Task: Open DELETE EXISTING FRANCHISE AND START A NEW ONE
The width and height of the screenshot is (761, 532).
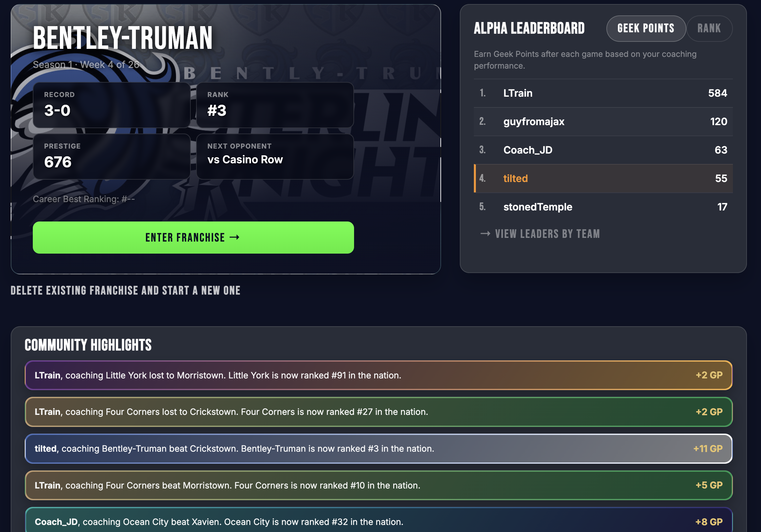Action: click(x=125, y=291)
